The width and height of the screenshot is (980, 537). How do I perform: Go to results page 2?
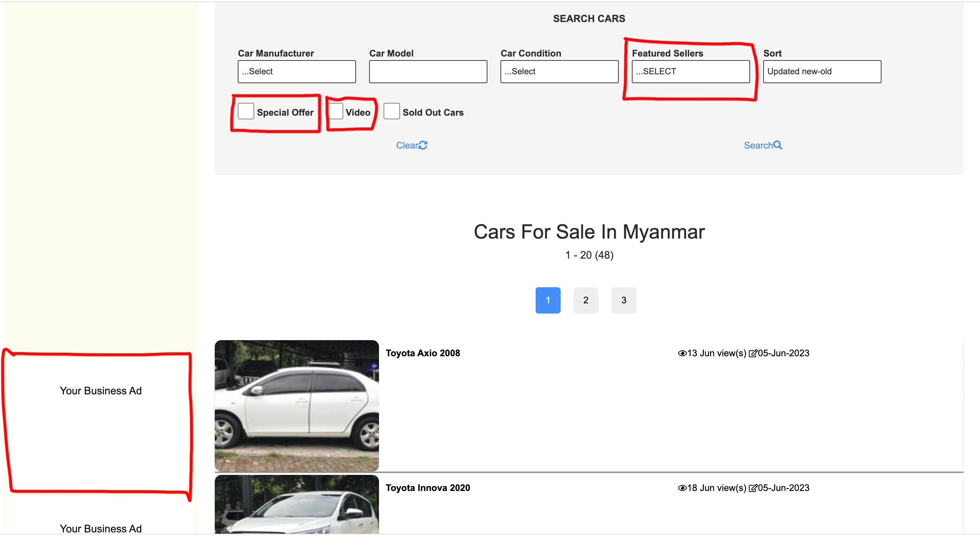pos(586,300)
